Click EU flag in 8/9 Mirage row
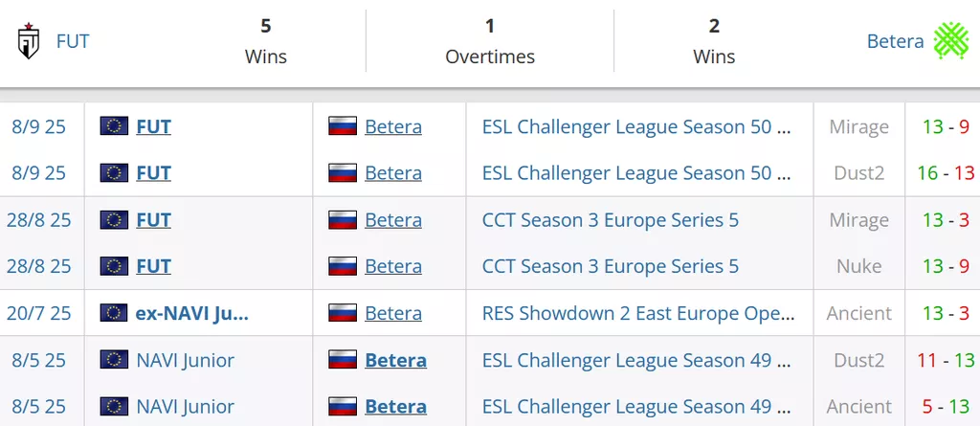The image size is (980, 426). [x=114, y=126]
